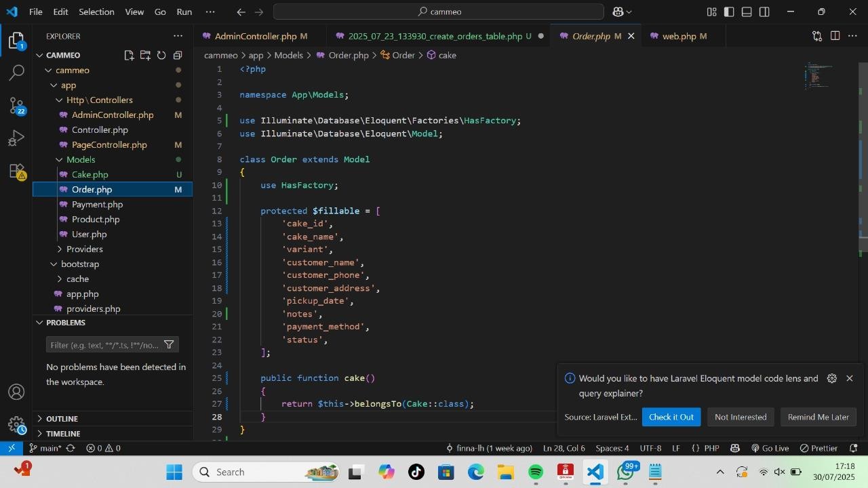Screen dimensions: 868x488
Task: Collapse the Models folder
Action: click(x=80, y=159)
